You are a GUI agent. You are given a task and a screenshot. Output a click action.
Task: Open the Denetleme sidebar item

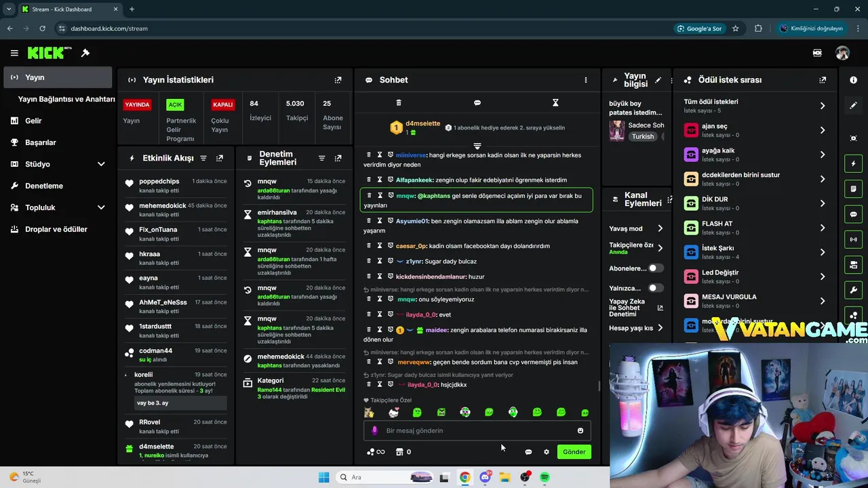58,186
